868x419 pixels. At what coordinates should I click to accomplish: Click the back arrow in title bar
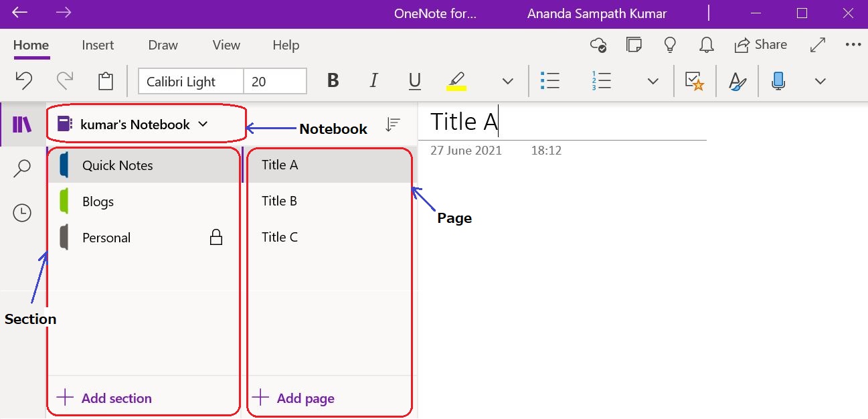20,13
